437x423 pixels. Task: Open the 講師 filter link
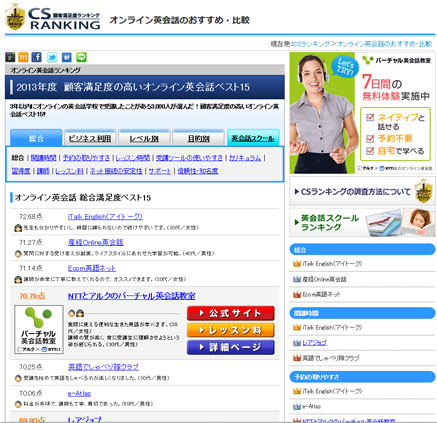click(43, 171)
